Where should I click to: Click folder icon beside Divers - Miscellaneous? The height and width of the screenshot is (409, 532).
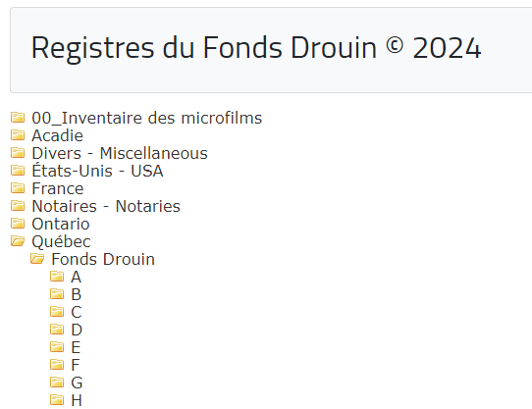pos(18,153)
